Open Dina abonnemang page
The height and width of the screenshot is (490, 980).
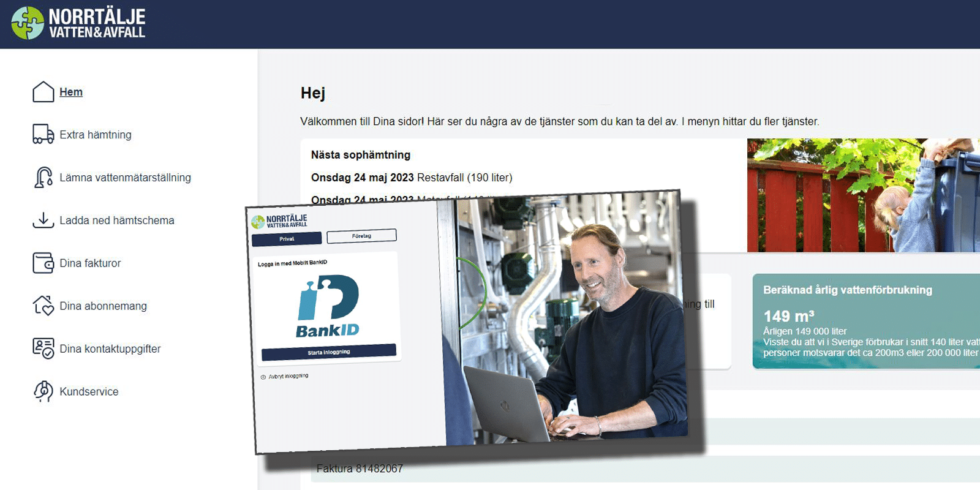(x=103, y=306)
